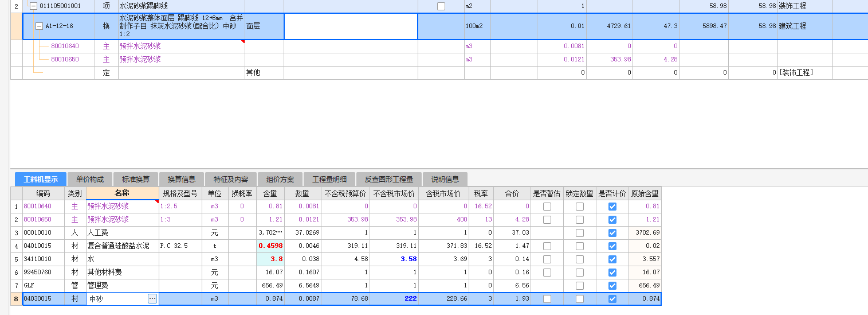The image size is (868, 315).
Task: Click the 名称 column header
Action: (x=122, y=193)
